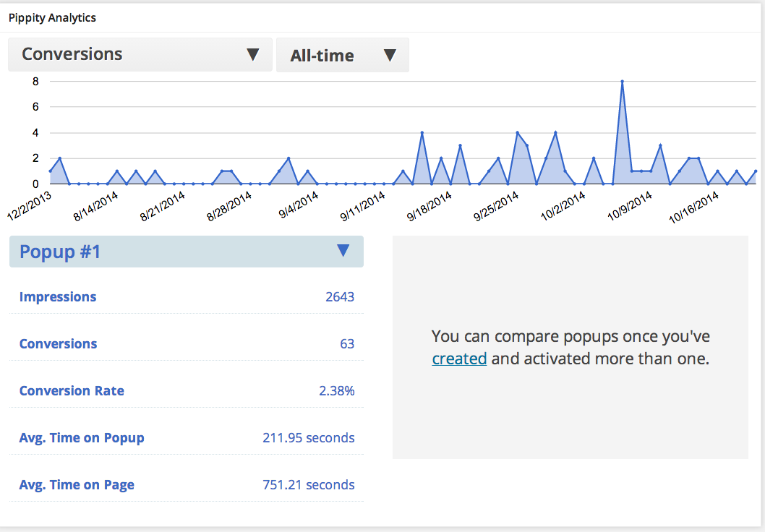This screenshot has width=765, height=532.
Task: Select the Conversions stat label
Action: click(58, 344)
